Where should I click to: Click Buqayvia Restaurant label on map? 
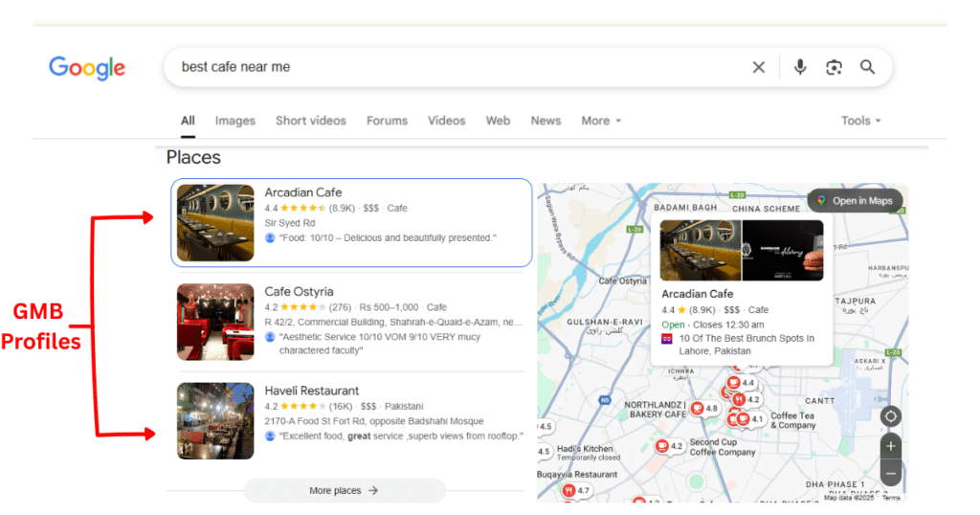[577, 475]
